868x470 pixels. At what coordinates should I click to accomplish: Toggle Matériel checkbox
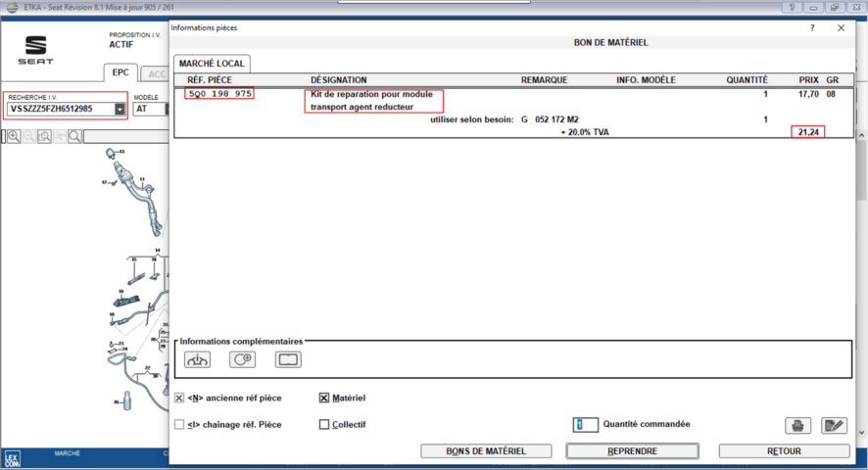point(324,398)
